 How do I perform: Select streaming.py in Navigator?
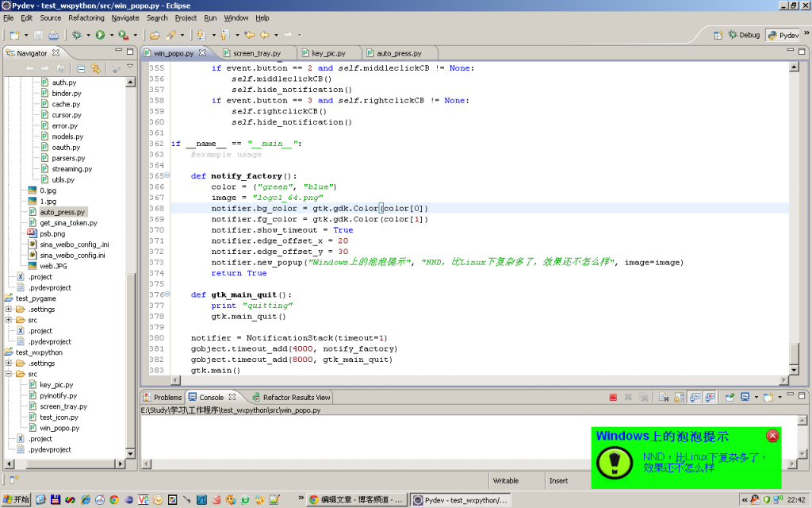(x=71, y=169)
